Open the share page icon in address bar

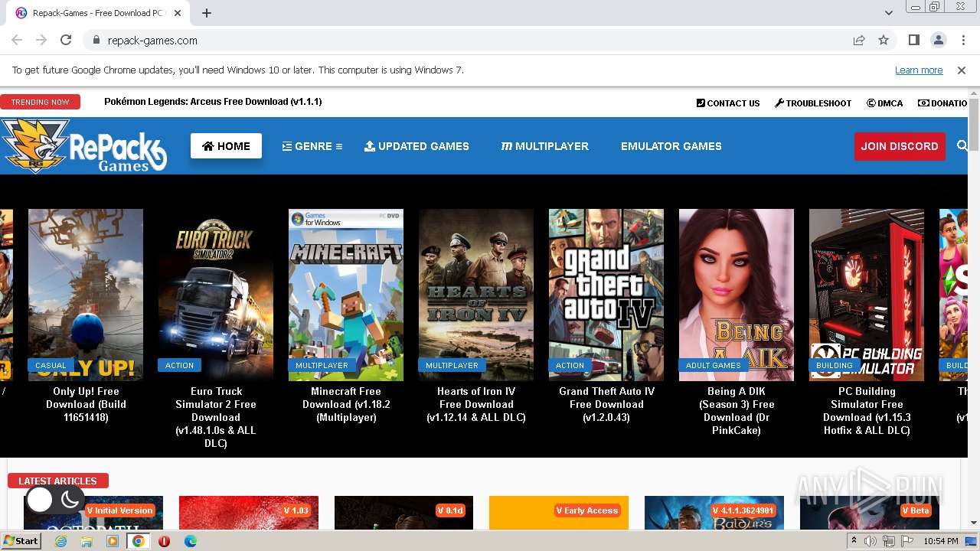coord(859,40)
